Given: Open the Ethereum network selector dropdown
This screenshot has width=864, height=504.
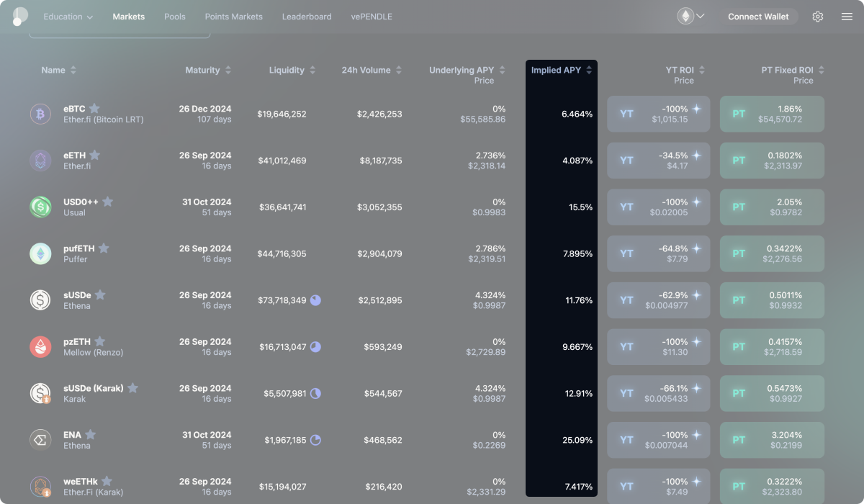Looking at the screenshot, I should click(x=690, y=16).
